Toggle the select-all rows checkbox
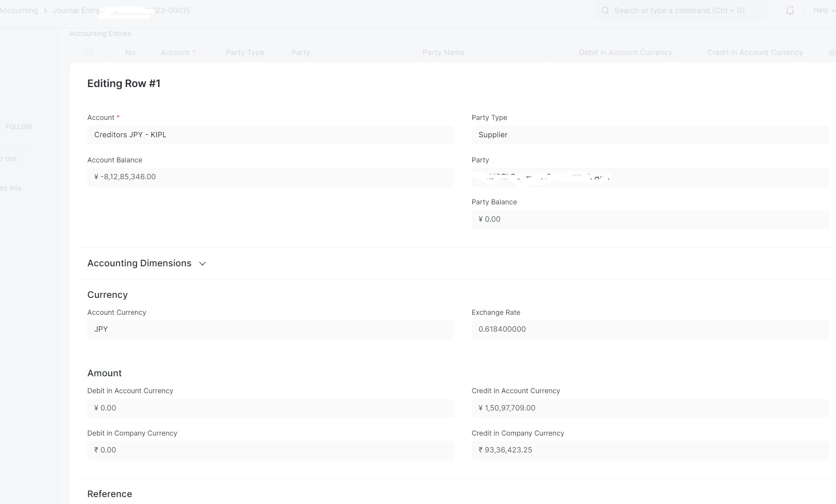This screenshot has width=836, height=504. click(89, 52)
